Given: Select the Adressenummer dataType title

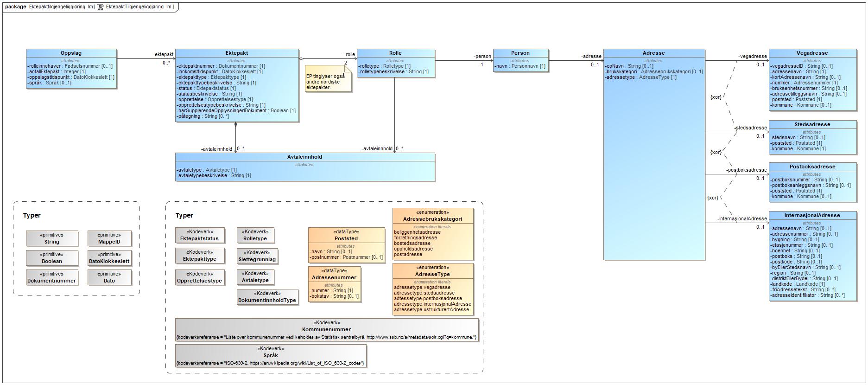Looking at the screenshot, I should tap(334, 277).
